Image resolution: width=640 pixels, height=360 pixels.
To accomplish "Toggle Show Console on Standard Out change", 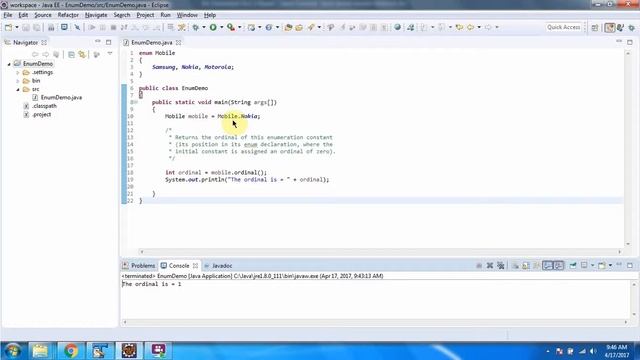I will [x=547, y=266].
